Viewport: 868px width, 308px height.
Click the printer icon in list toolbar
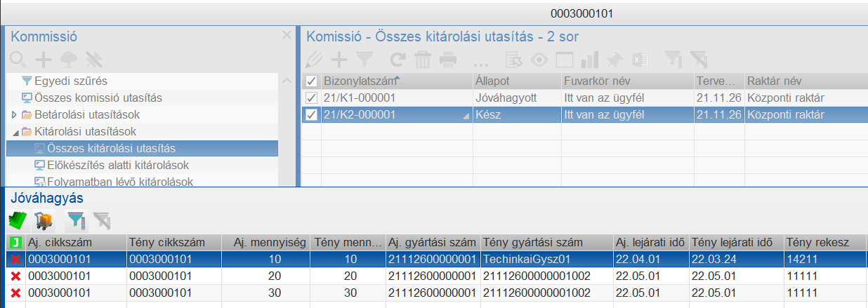447,59
